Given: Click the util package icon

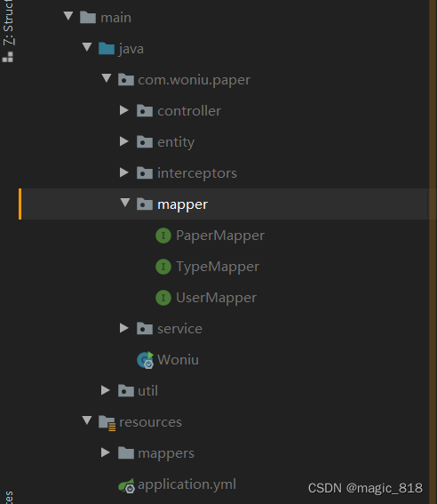Looking at the screenshot, I should 126,391.
